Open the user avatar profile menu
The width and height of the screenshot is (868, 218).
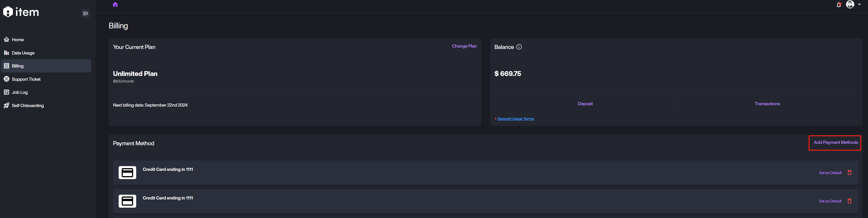pos(850,5)
